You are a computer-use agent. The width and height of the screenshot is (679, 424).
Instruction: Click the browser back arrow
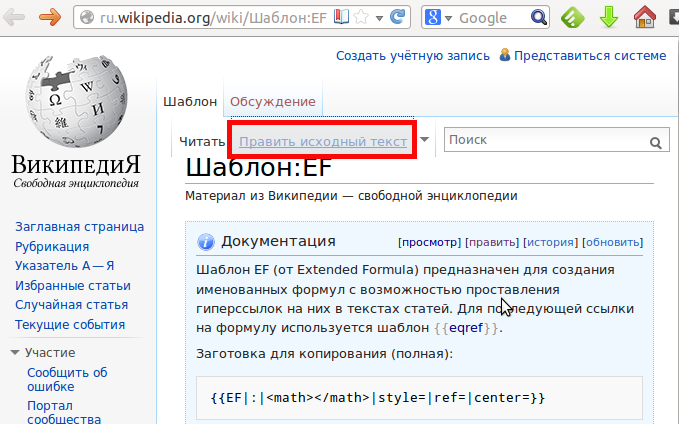point(14,17)
